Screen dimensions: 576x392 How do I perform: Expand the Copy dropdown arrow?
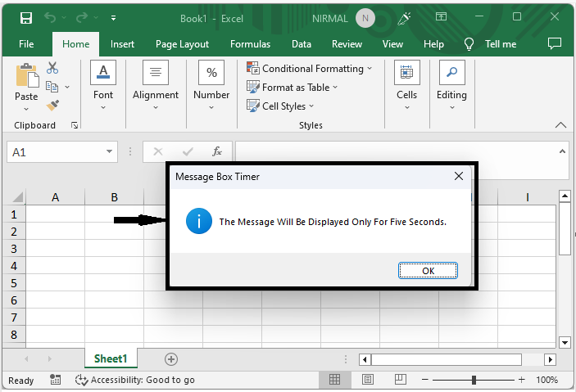[67, 87]
